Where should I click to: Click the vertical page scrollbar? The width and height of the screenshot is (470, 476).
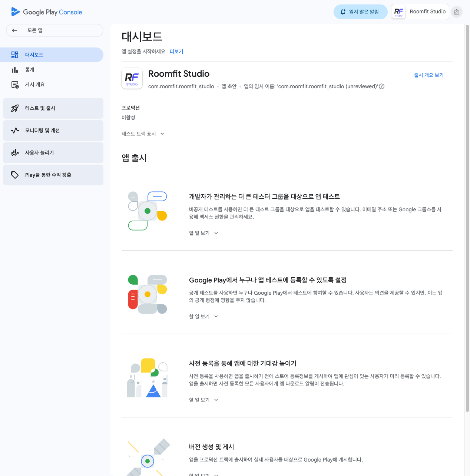point(467,219)
